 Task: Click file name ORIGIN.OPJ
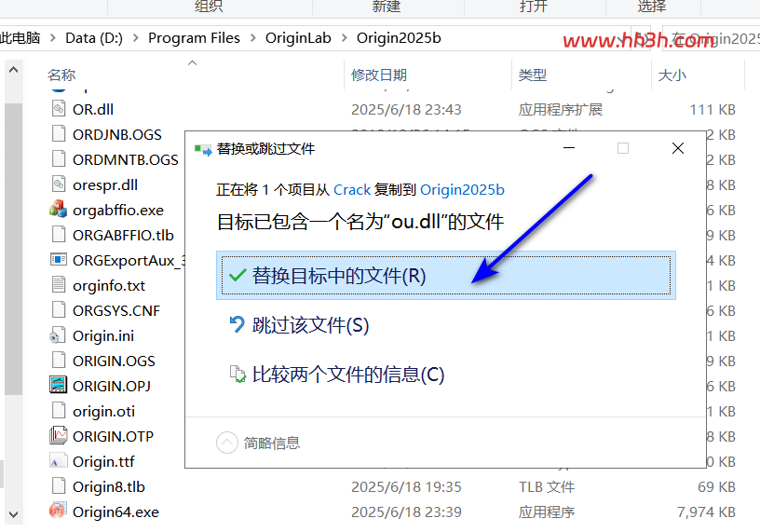point(112,386)
